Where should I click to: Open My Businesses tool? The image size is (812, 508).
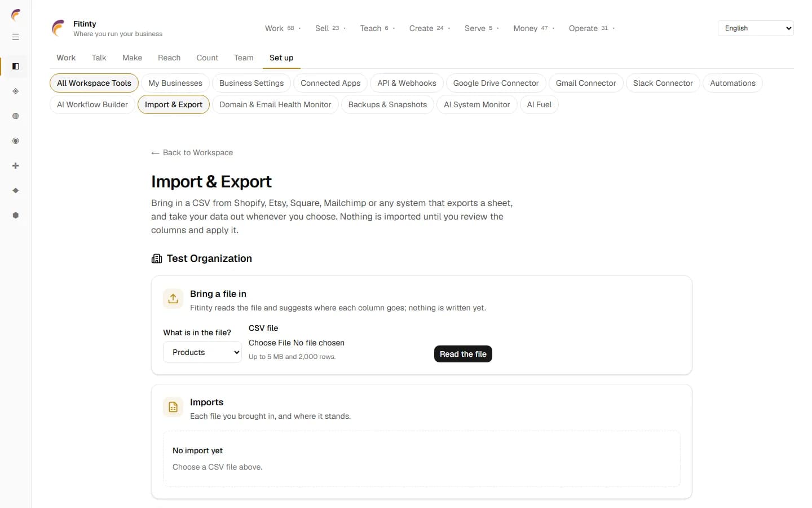175,83
